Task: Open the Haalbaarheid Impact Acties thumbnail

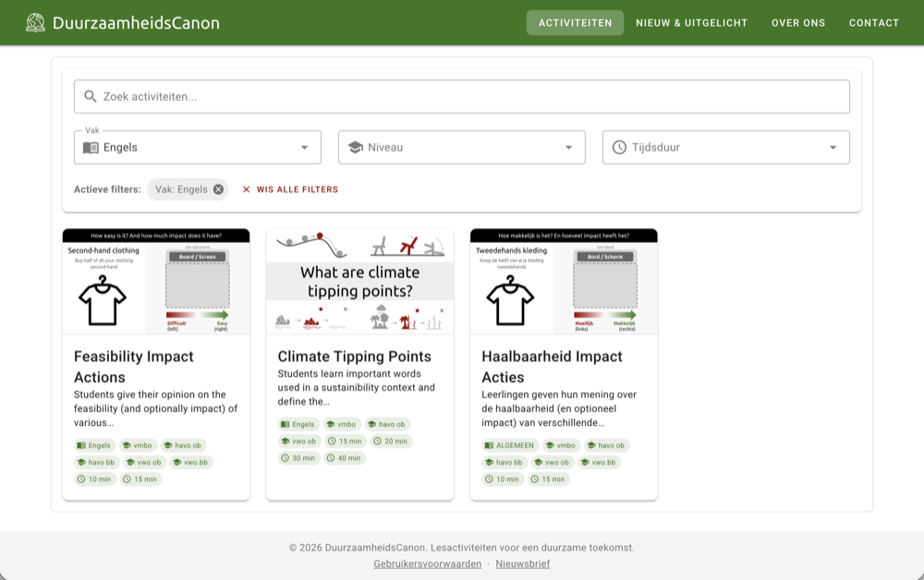Action: click(564, 282)
